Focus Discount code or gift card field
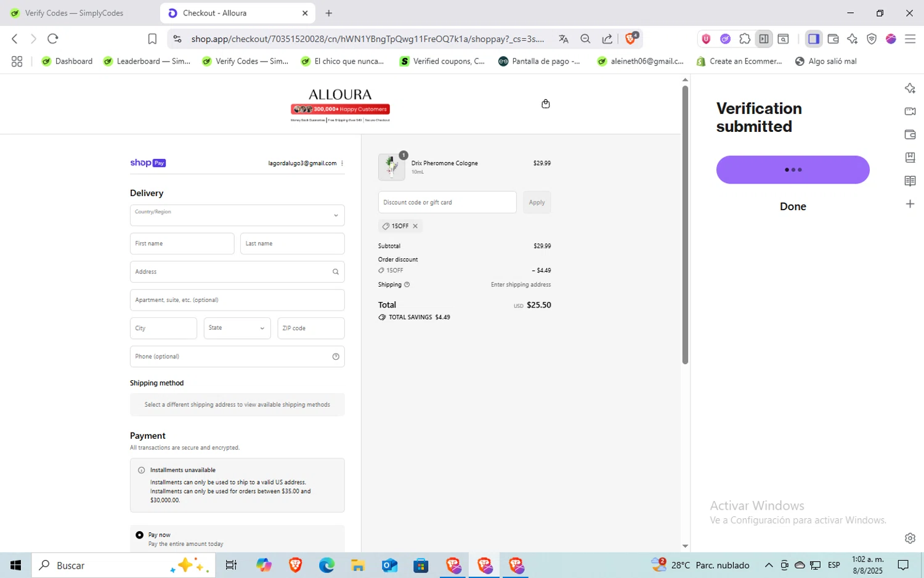This screenshot has width=924, height=578. 447,202
